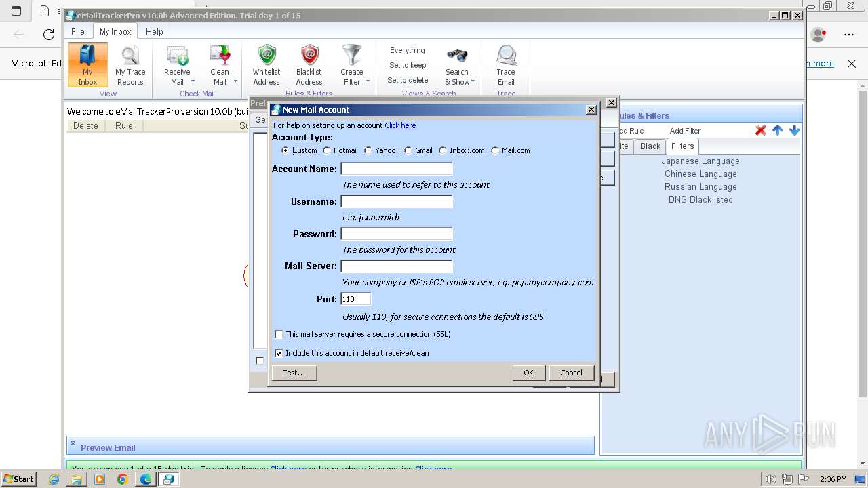The image size is (868, 488).
Task: Click the volume tray icon
Action: 771,479
